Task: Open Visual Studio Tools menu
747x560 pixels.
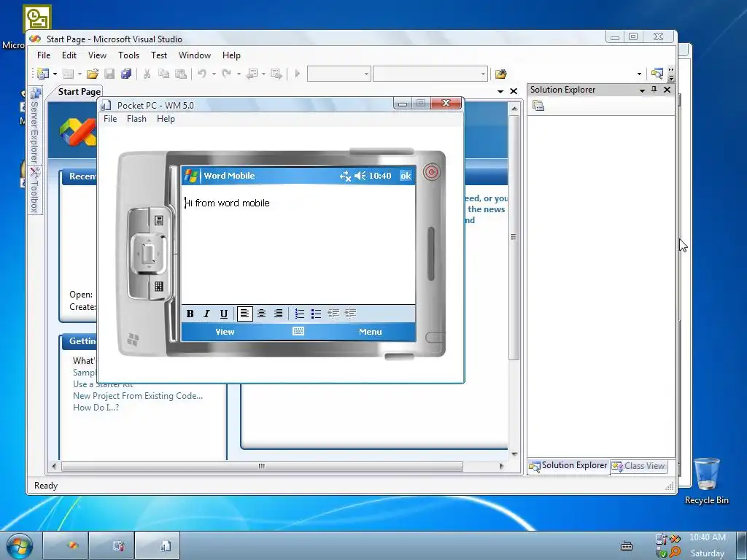Action: click(128, 55)
